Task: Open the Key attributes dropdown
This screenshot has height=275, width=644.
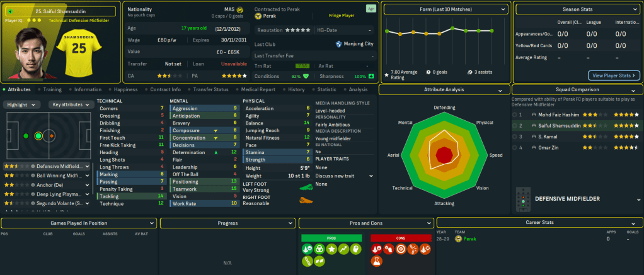Action: tap(71, 104)
